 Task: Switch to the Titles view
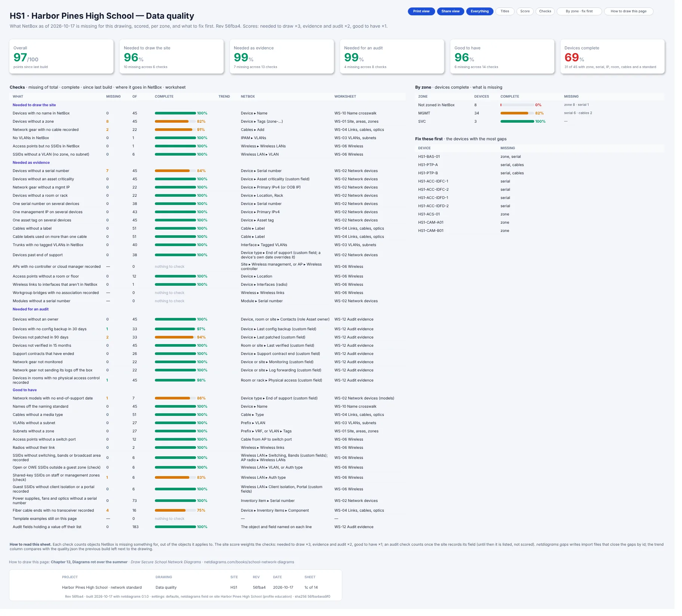click(x=505, y=11)
